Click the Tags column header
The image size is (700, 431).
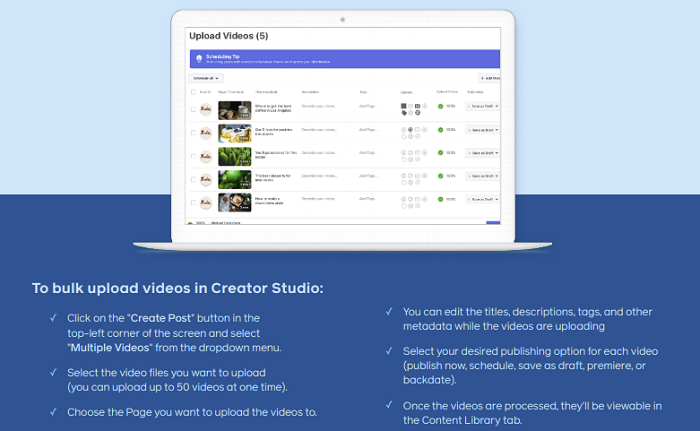(363, 92)
